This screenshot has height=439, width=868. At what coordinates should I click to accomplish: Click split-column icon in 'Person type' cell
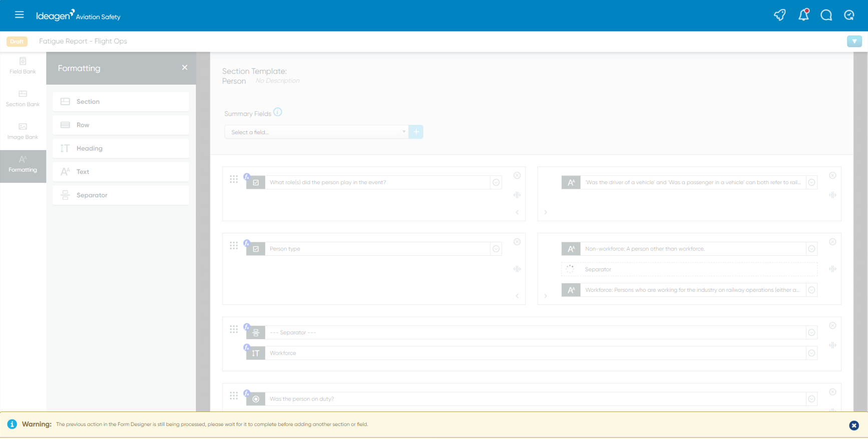pyautogui.click(x=517, y=269)
